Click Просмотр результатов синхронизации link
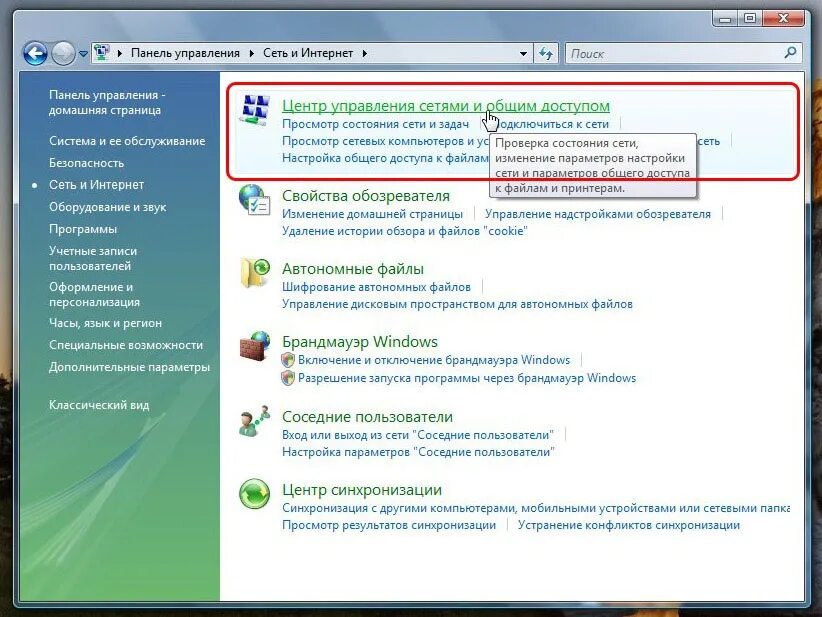 tap(388, 525)
